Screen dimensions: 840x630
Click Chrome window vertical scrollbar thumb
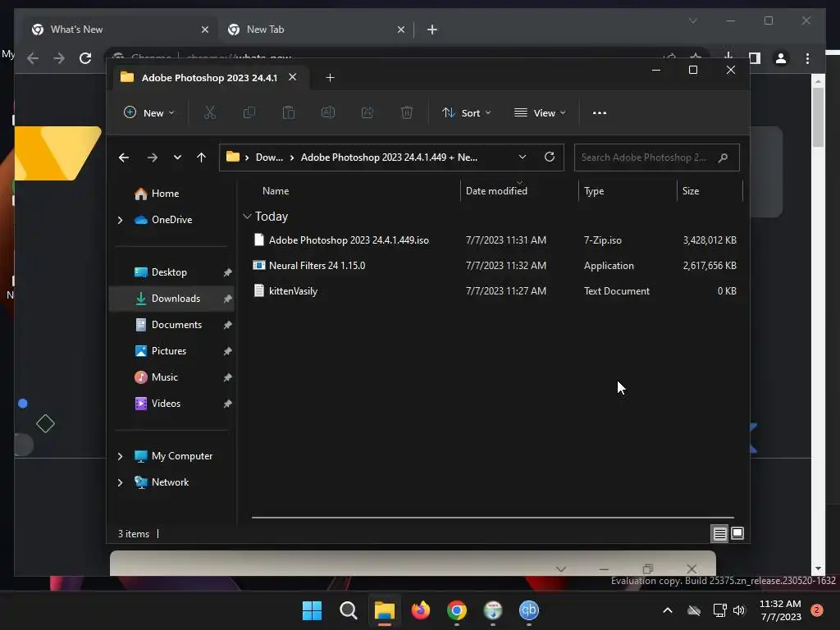pos(818,116)
